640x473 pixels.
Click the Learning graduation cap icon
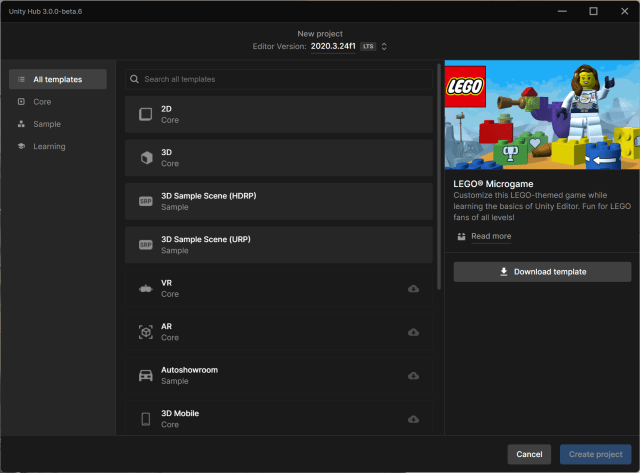(21, 146)
